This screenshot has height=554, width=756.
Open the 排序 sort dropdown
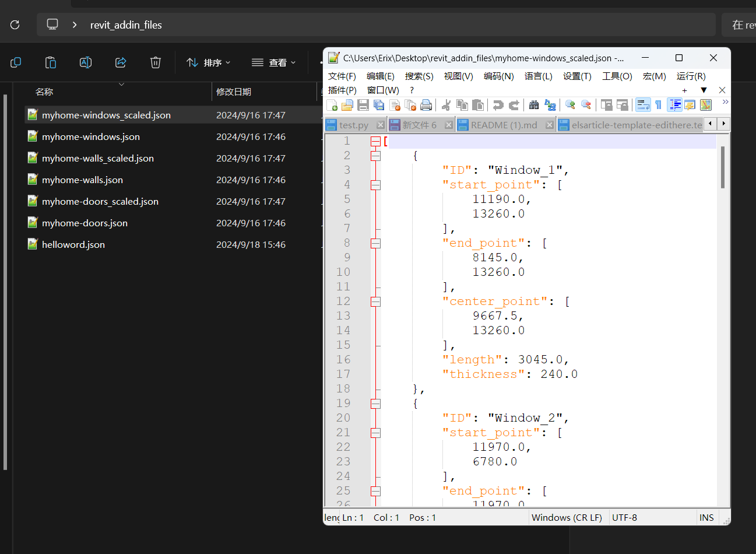[x=209, y=62]
